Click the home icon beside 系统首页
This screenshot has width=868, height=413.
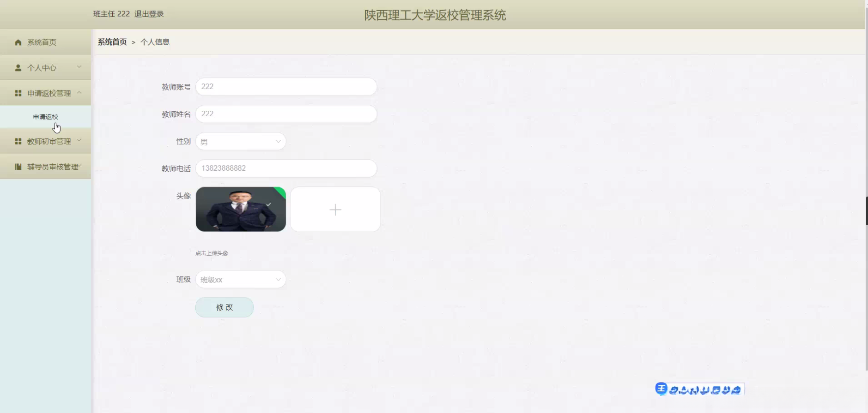coord(18,42)
